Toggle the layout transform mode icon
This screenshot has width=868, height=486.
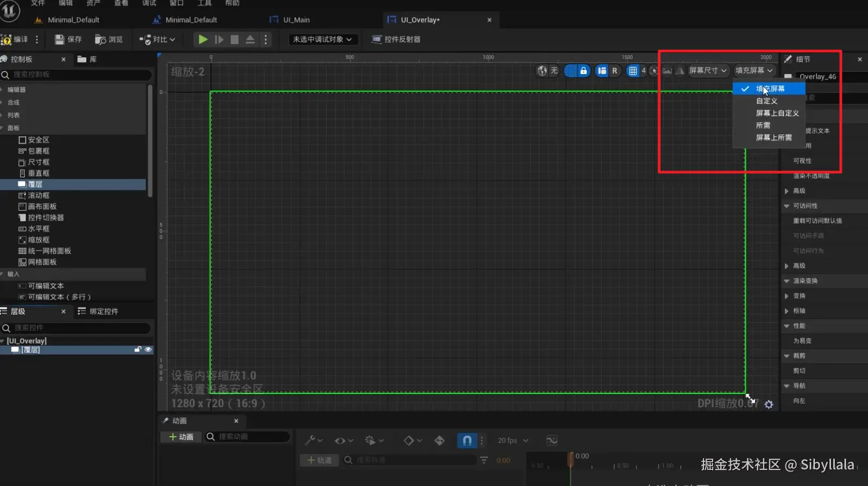[x=602, y=71]
